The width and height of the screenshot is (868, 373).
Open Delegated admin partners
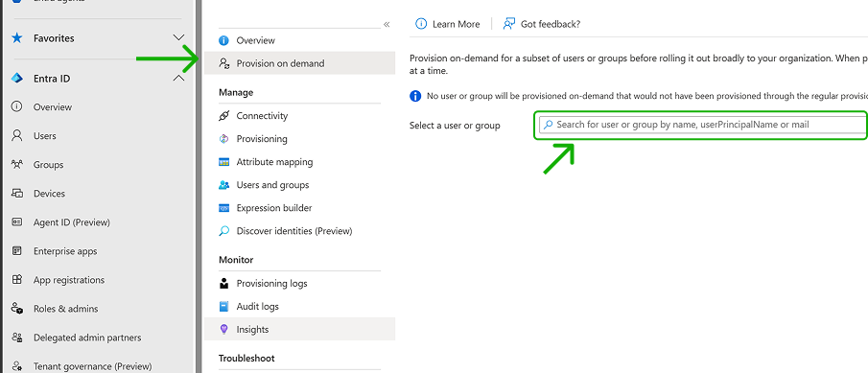(87, 337)
